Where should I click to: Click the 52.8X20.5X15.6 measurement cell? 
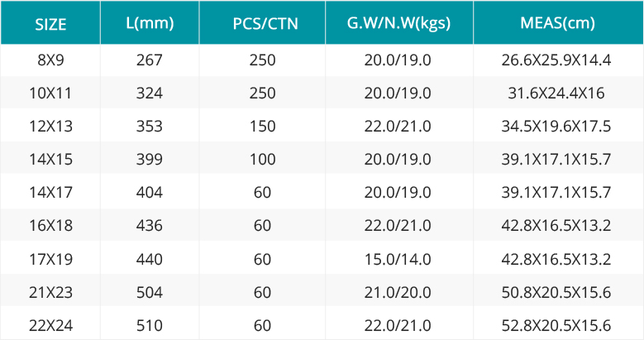tap(556, 326)
